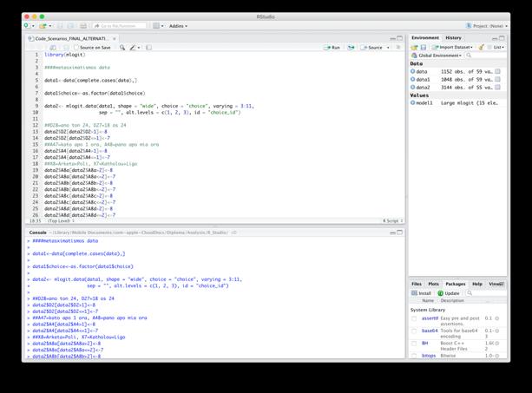Open the assertthat package link
Viewport: 532px width, 393px height.
click(x=430, y=318)
